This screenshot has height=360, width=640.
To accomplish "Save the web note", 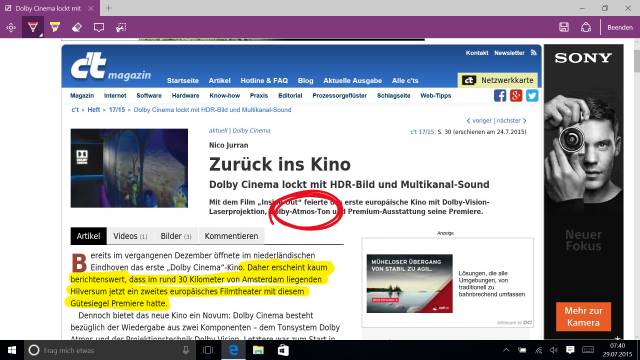I will pos(564,27).
